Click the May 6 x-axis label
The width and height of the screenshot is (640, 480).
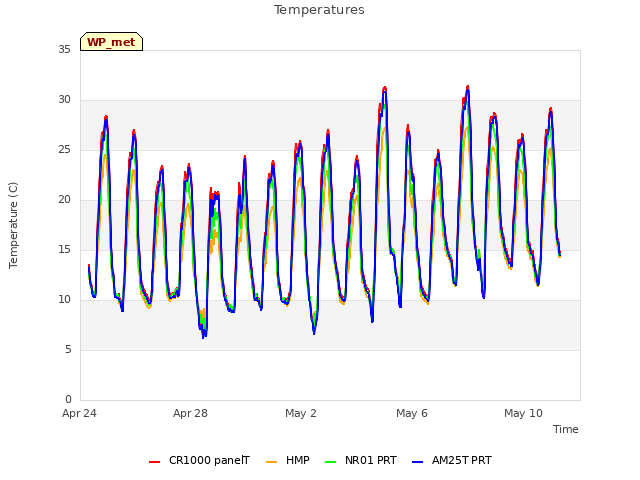click(412, 413)
